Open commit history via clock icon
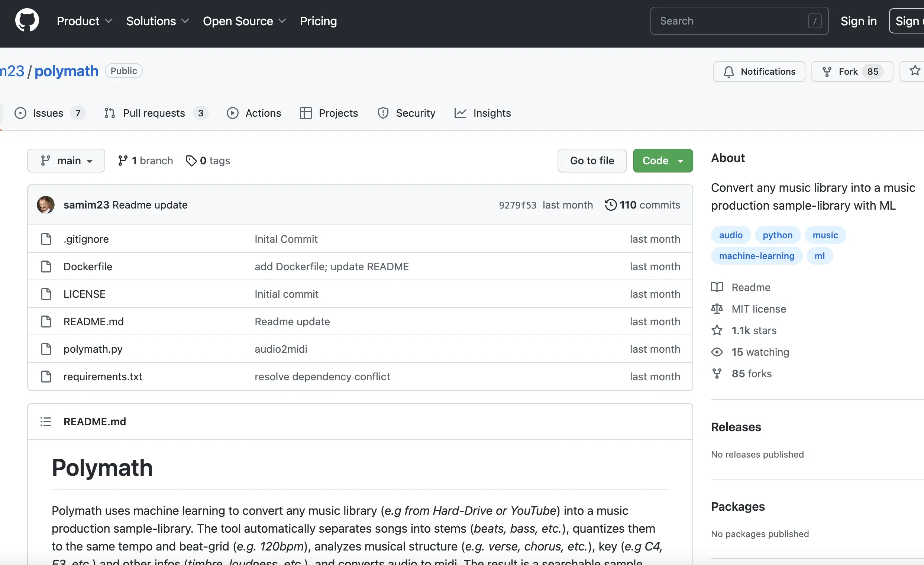This screenshot has width=924, height=565. pos(611,205)
